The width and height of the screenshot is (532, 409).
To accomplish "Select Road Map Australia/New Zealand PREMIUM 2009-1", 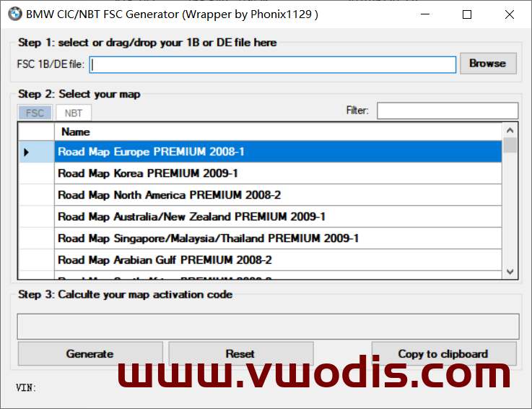I will (278, 217).
